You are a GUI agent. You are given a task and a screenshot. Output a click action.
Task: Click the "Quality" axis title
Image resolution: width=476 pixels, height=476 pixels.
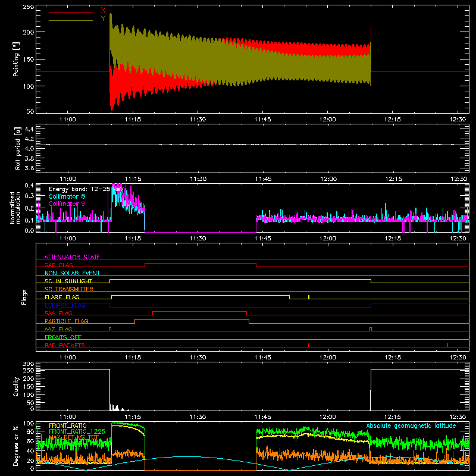pyautogui.click(x=16, y=386)
